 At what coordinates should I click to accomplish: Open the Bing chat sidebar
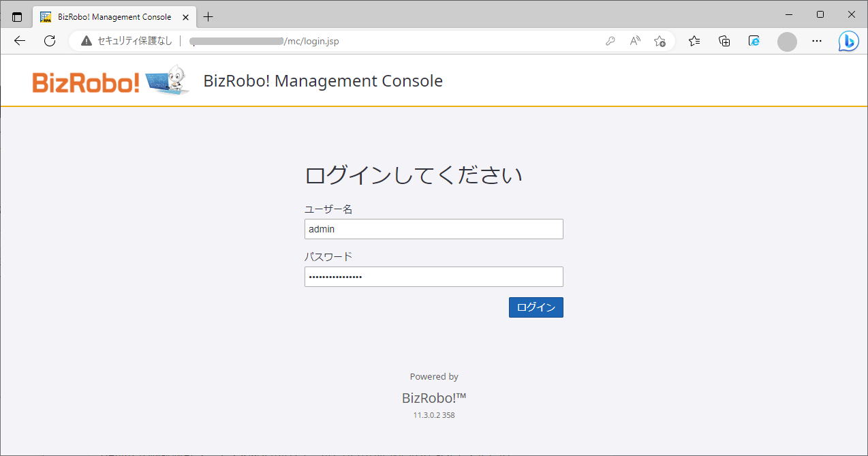tap(848, 41)
